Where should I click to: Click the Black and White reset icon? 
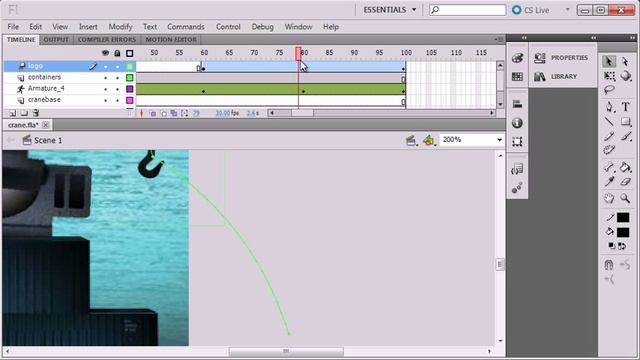(x=611, y=246)
